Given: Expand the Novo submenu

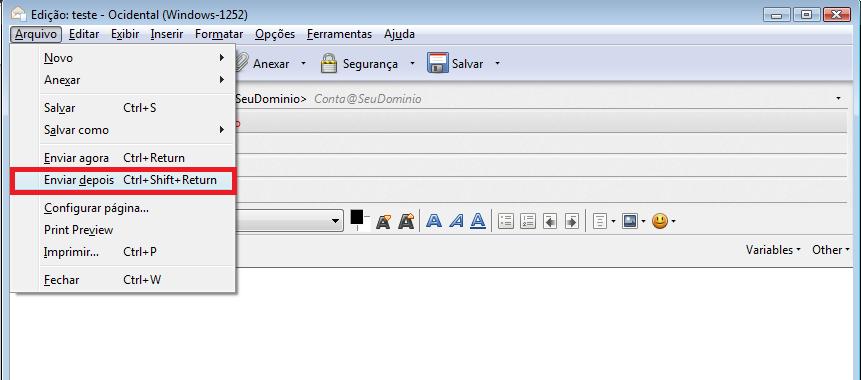Looking at the screenshot, I should point(123,58).
